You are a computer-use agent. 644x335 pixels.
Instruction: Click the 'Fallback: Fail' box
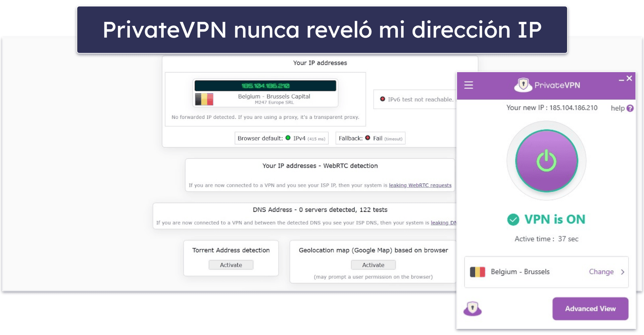pyautogui.click(x=370, y=138)
